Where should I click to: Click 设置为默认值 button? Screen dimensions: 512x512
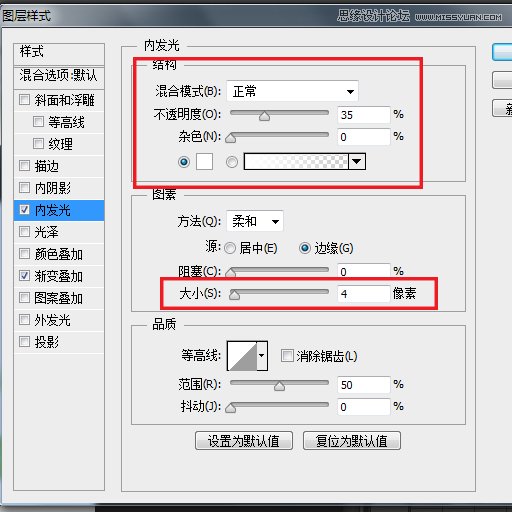pyautogui.click(x=244, y=441)
